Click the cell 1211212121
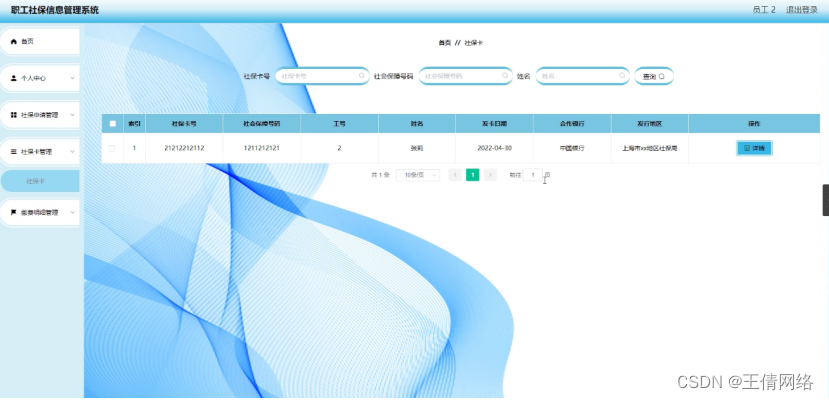The image size is (829, 400). pyautogui.click(x=262, y=148)
